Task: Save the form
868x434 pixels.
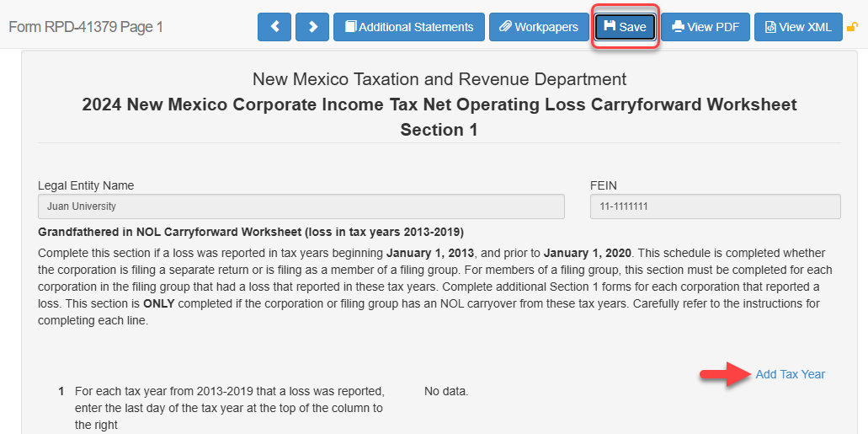Action: [x=625, y=27]
